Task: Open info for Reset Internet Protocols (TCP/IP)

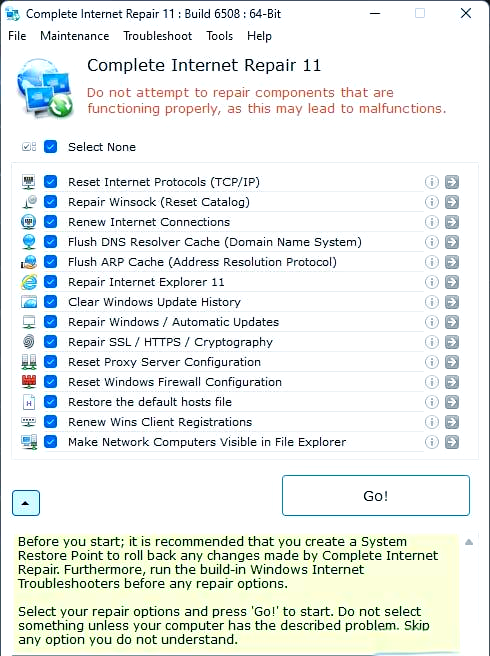Action: click(432, 182)
